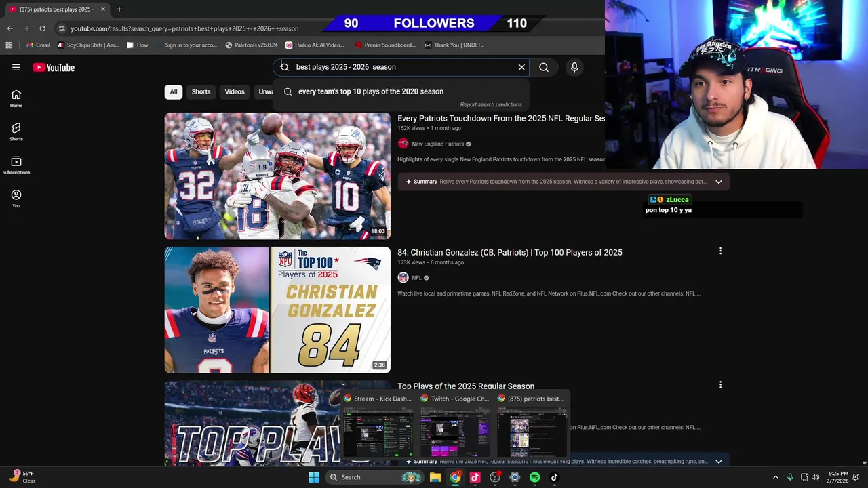The image size is (868, 488).
Task: Open the clock showing 9:25 PM
Action: 837,477
